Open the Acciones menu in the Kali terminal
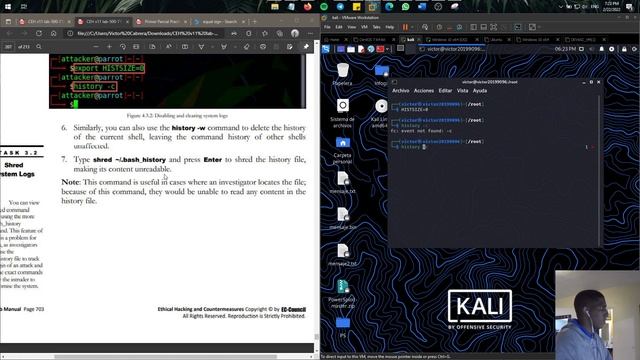The height and width of the screenshot is (360, 640). point(424,91)
